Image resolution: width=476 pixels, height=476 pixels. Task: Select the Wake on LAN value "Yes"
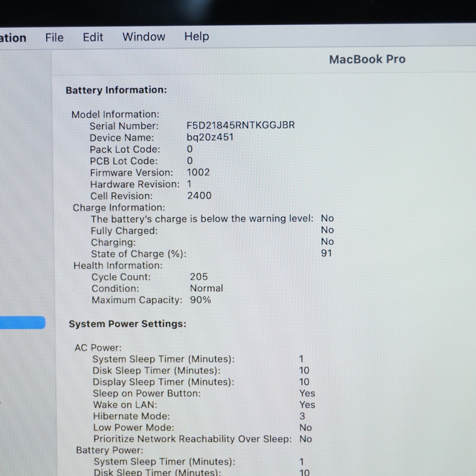pyautogui.click(x=307, y=405)
